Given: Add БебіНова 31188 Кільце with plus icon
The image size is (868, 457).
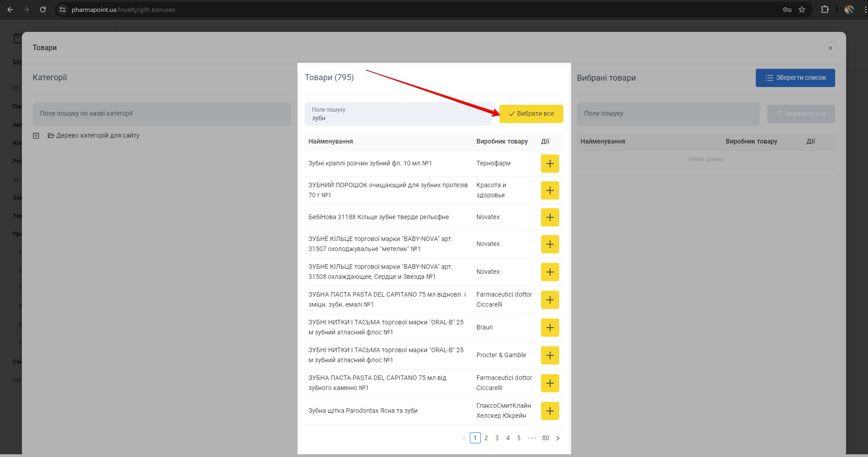Looking at the screenshot, I should [x=550, y=217].
